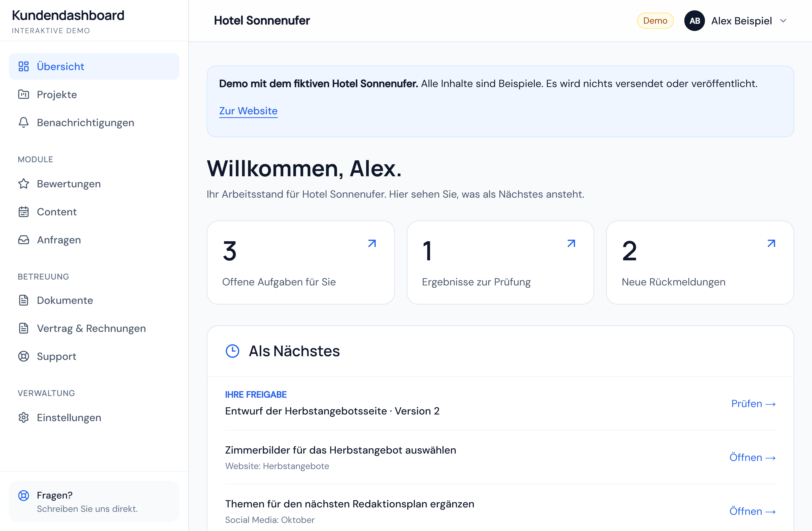Click the IHRE FREIGABE label
Viewport: 812px width, 531px height.
(x=256, y=395)
